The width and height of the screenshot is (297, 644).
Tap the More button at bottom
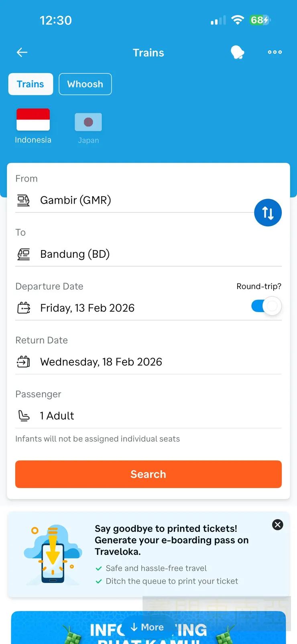[148, 627]
